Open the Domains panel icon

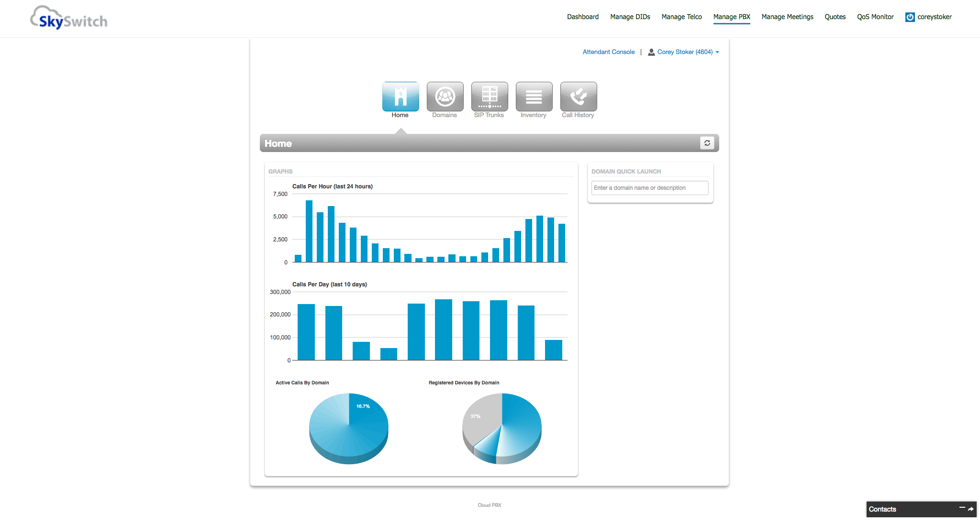pyautogui.click(x=445, y=97)
